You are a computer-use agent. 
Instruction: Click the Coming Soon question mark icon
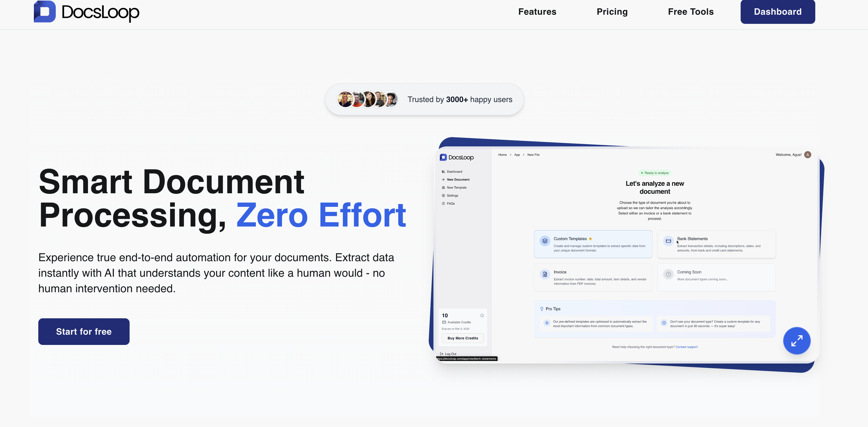[668, 274]
